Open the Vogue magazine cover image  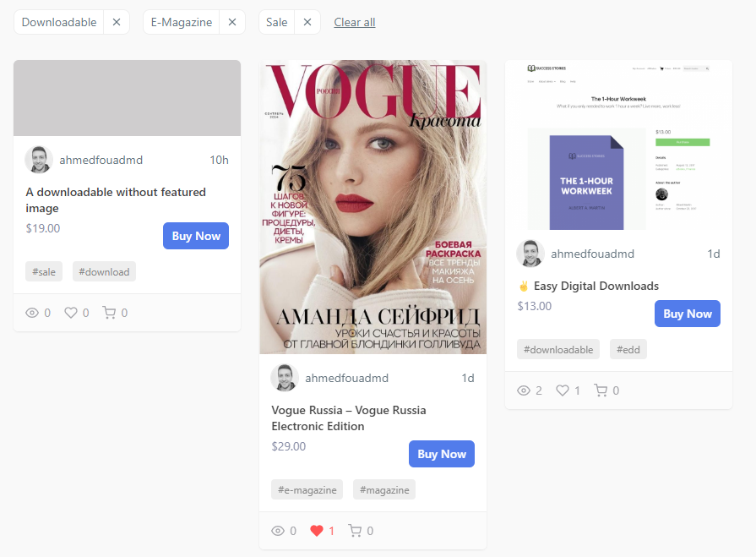373,207
